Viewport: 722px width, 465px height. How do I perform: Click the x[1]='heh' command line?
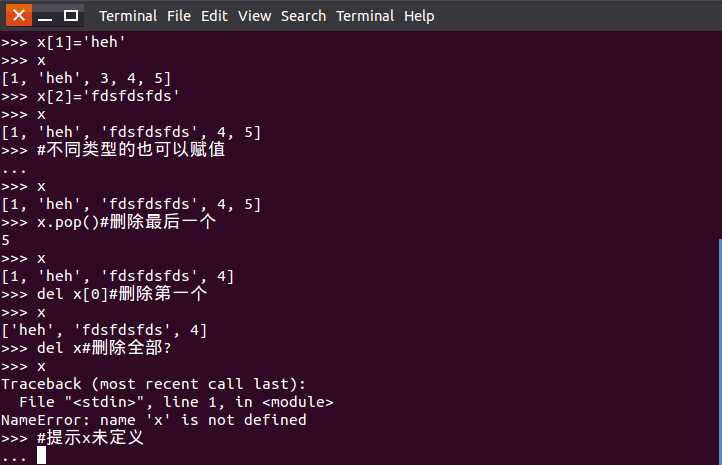63,42
